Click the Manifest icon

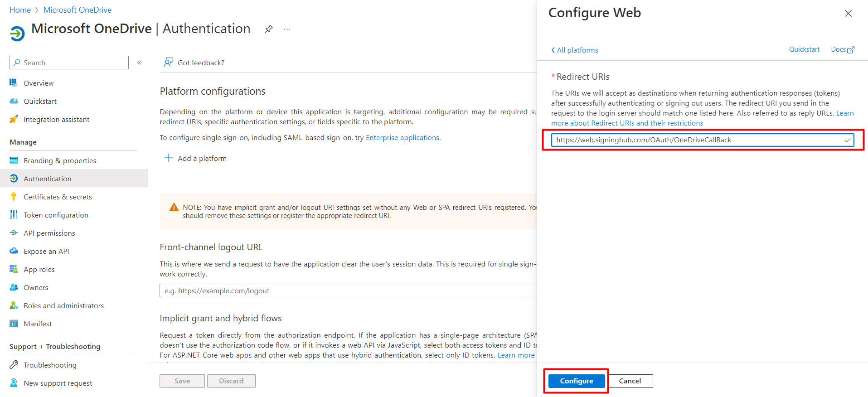pyautogui.click(x=14, y=324)
